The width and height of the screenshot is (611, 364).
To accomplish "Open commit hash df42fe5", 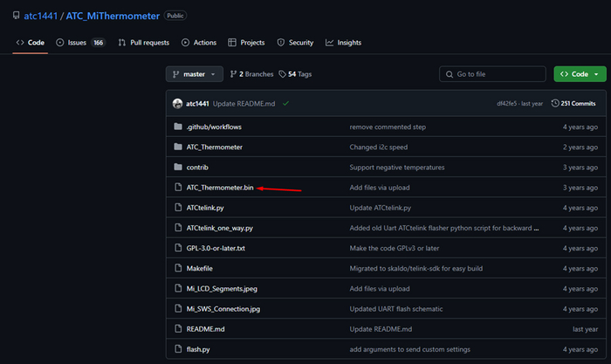I will point(506,104).
